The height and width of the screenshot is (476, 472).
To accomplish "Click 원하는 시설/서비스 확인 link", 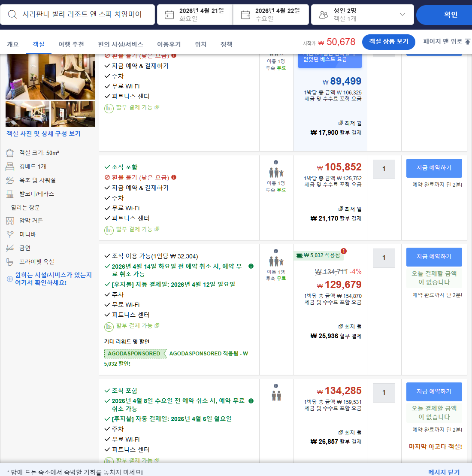I will click(54, 279).
